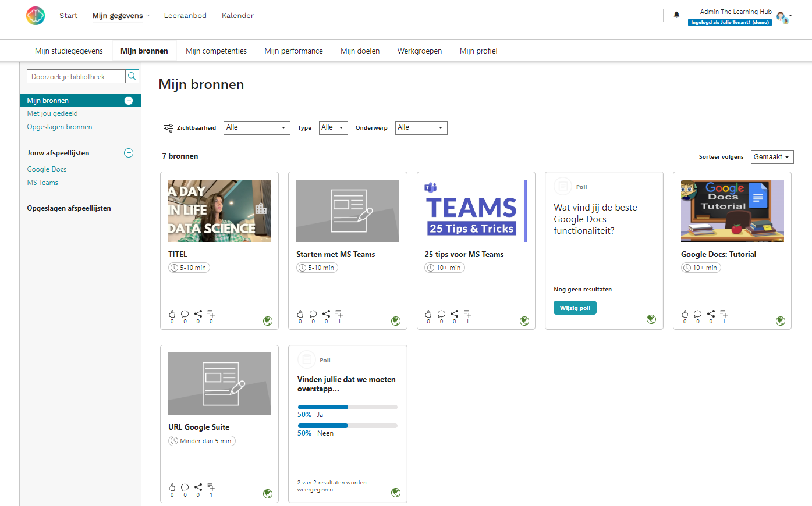Open the Onderwerp filter dropdown

tap(421, 128)
